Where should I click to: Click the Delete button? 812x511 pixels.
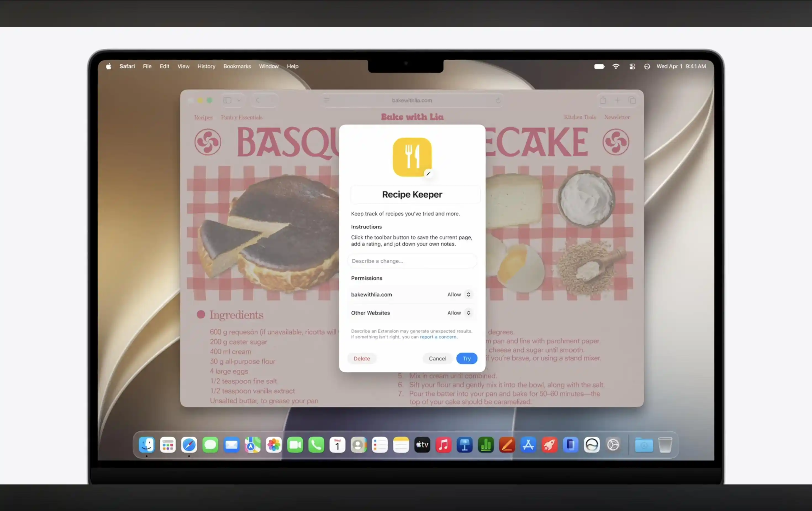pos(362,358)
